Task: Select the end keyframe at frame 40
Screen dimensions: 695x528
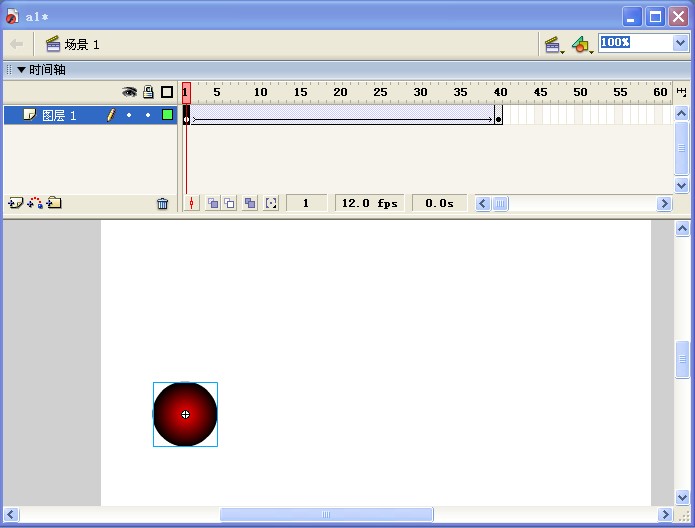Action: click(x=498, y=115)
